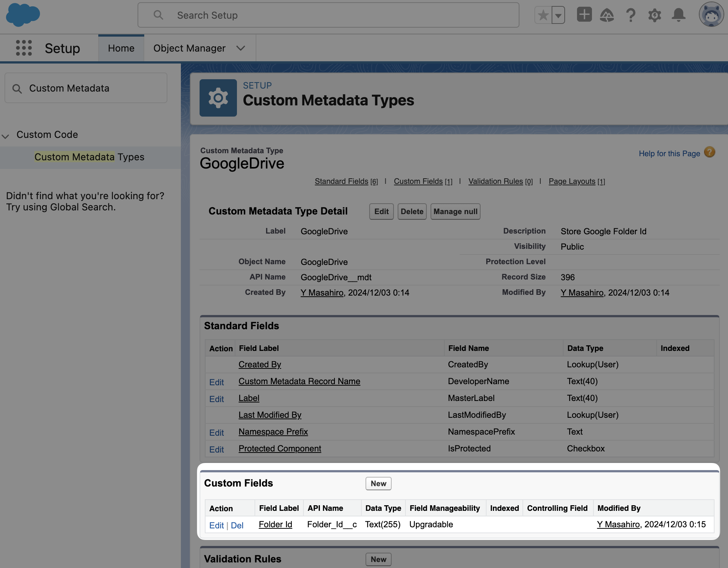Click New button in Custom Fields section
The height and width of the screenshot is (568, 728).
coord(378,484)
